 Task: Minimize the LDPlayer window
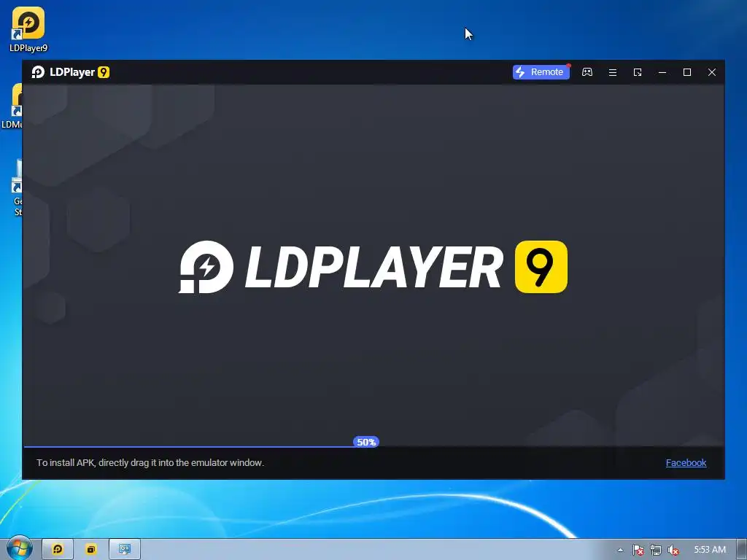point(662,72)
